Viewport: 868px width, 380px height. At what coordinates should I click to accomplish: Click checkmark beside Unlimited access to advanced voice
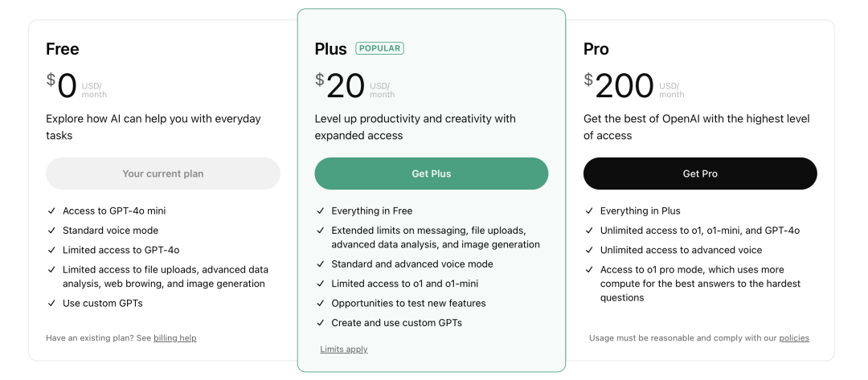[589, 250]
